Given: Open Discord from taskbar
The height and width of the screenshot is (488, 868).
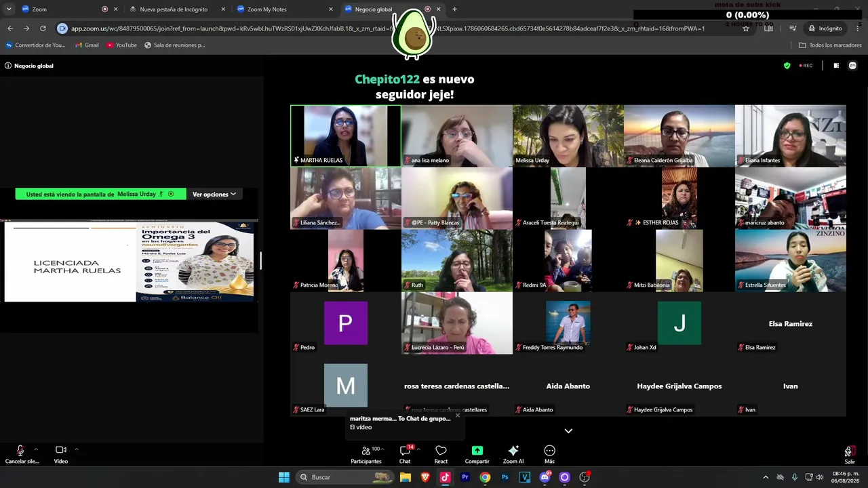Looking at the screenshot, I should pos(545,477).
